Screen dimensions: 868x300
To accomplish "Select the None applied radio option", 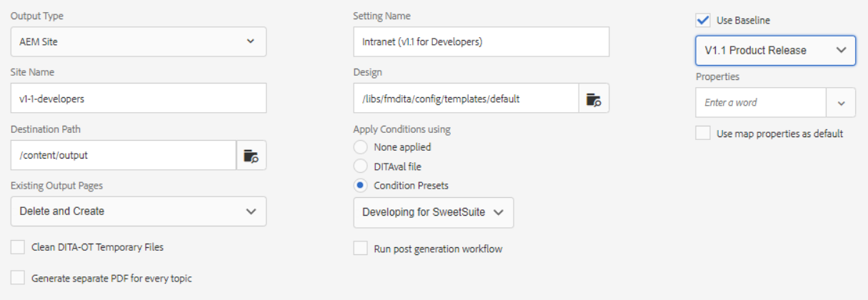I will (361, 147).
